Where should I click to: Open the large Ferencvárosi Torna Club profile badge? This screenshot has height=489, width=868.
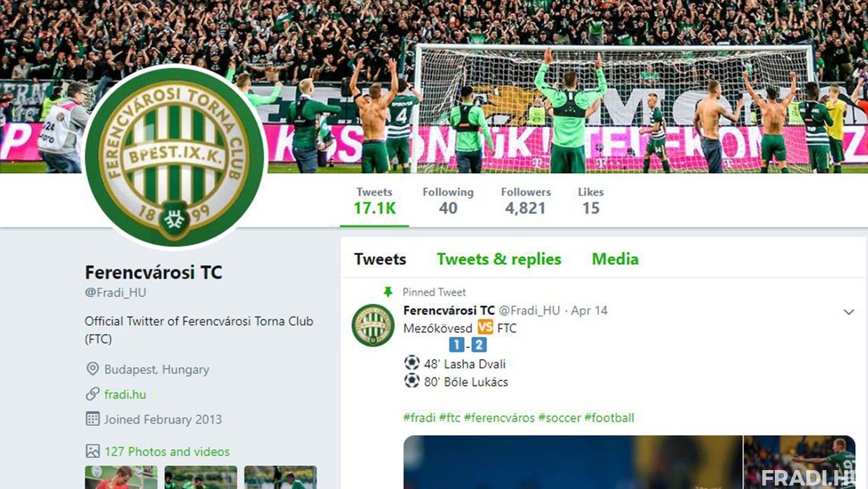pyautogui.click(x=175, y=158)
